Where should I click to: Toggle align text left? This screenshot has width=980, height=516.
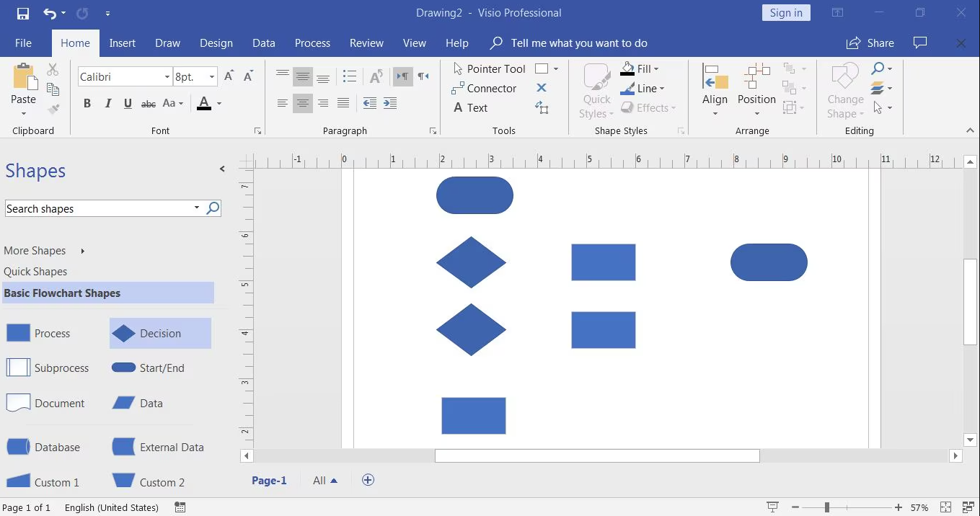click(x=283, y=104)
